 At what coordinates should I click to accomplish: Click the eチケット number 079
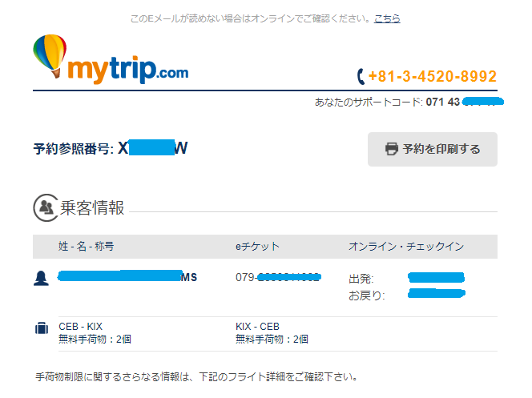point(278,277)
